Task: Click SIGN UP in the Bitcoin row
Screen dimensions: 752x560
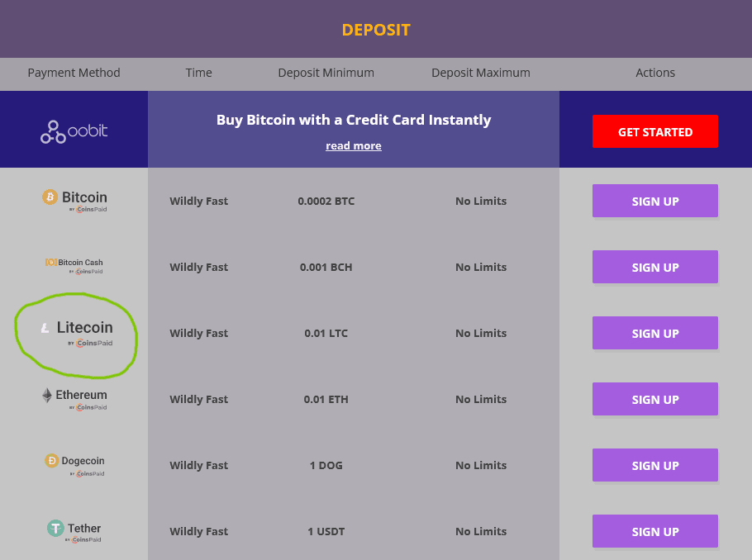Action: 655,201
